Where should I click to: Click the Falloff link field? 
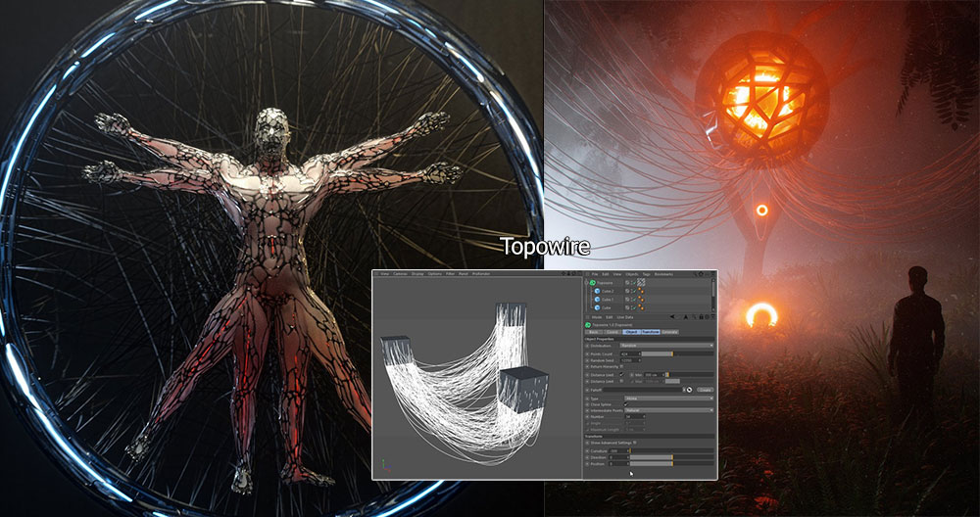click(643, 390)
